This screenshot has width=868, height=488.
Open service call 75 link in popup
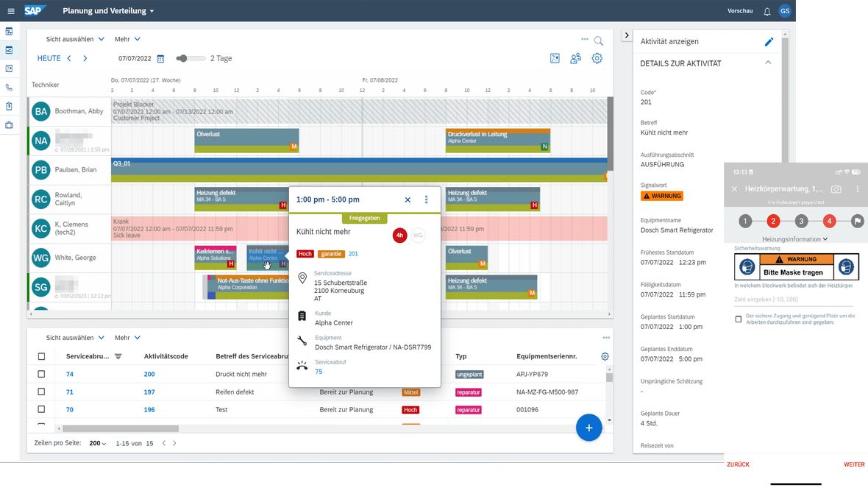click(319, 372)
